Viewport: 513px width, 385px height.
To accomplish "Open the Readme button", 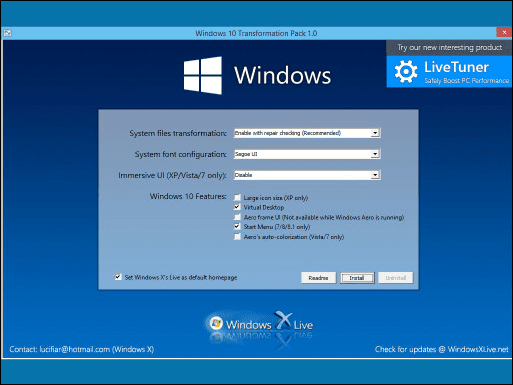I will [x=318, y=278].
